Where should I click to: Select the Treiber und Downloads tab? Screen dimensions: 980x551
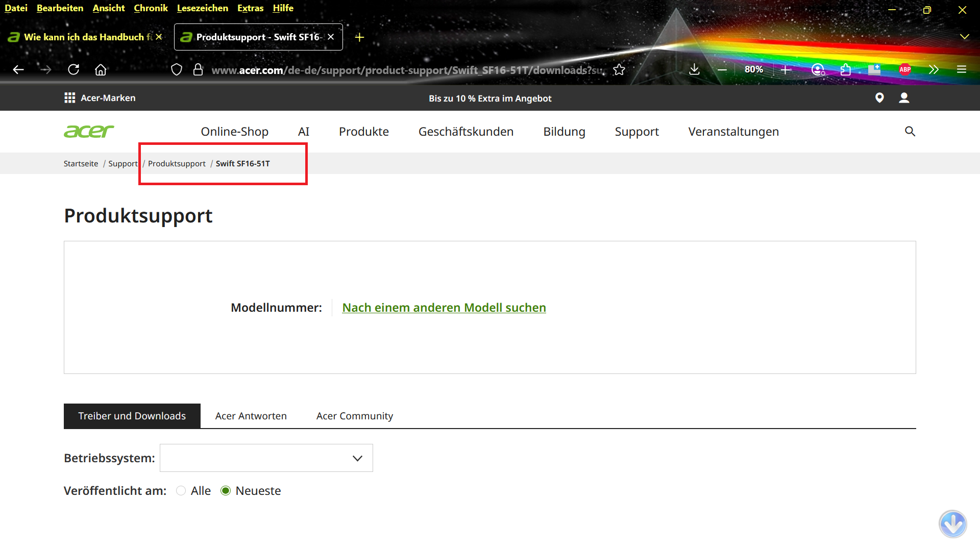[x=132, y=416]
